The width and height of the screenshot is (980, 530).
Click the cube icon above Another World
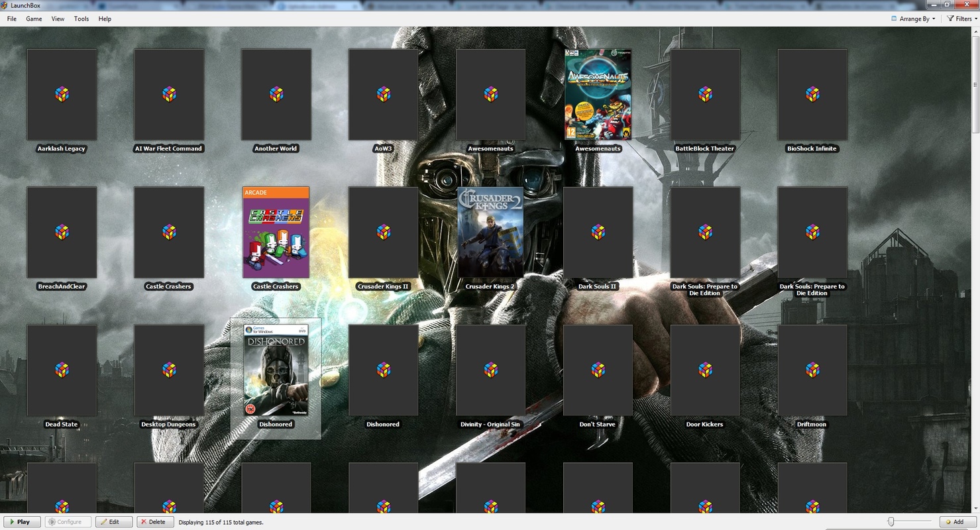276,94
